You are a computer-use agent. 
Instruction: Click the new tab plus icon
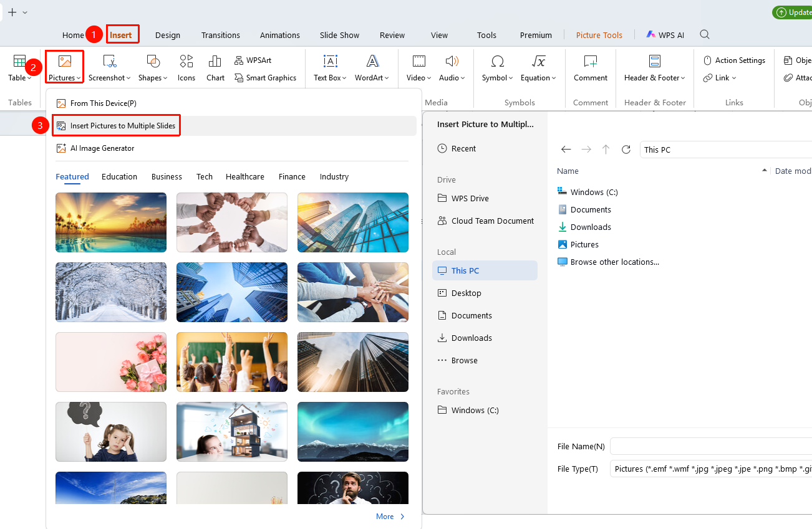tap(12, 12)
